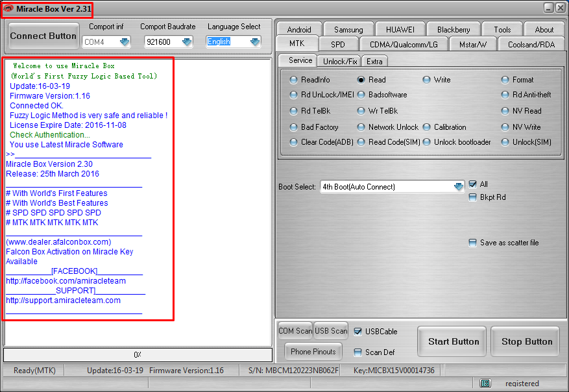This screenshot has height=392, width=569.
Task: Click the facebook.com/amiracleteam link in log
Action: [66, 281]
